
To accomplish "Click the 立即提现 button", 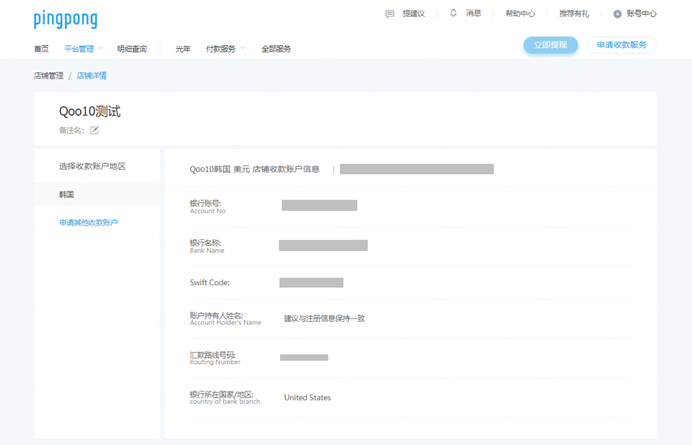I will pyautogui.click(x=550, y=45).
